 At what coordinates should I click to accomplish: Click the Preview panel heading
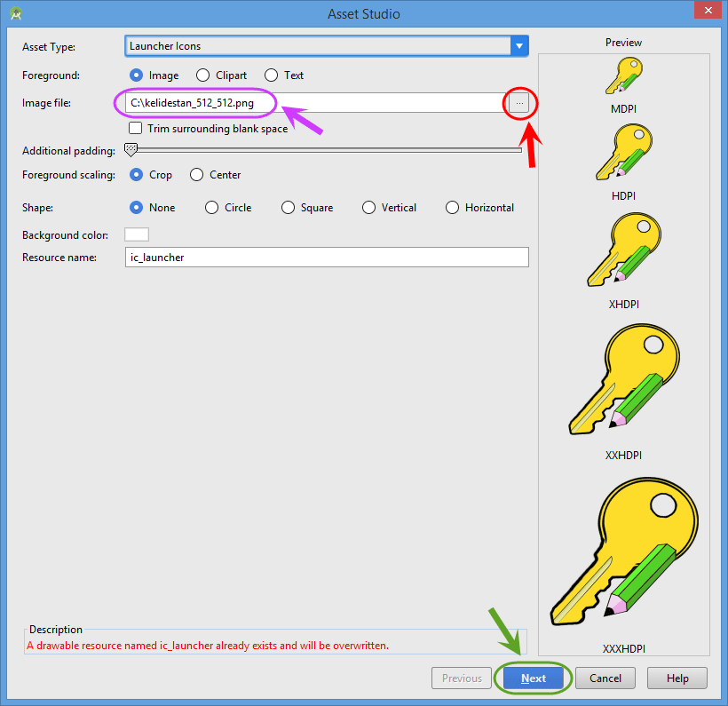coord(623,43)
